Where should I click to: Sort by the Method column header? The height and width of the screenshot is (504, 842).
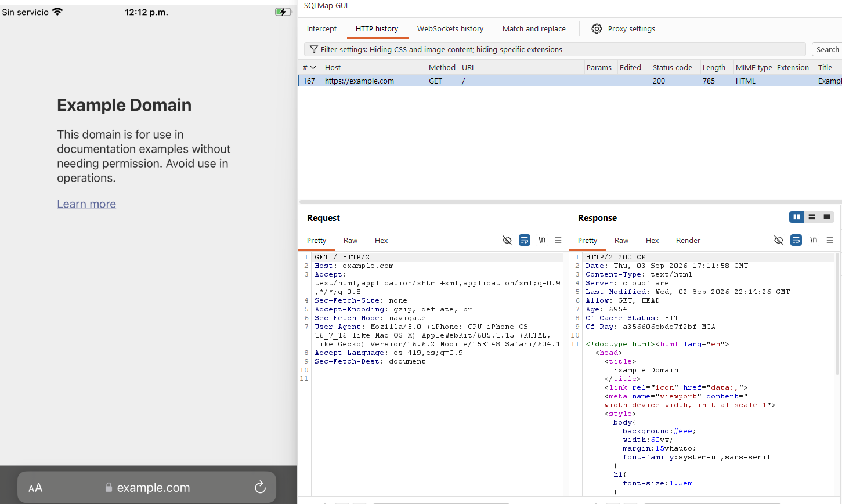click(x=442, y=68)
